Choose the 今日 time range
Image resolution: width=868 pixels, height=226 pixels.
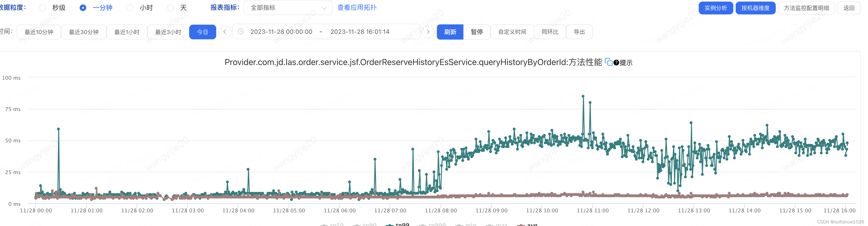point(203,32)
